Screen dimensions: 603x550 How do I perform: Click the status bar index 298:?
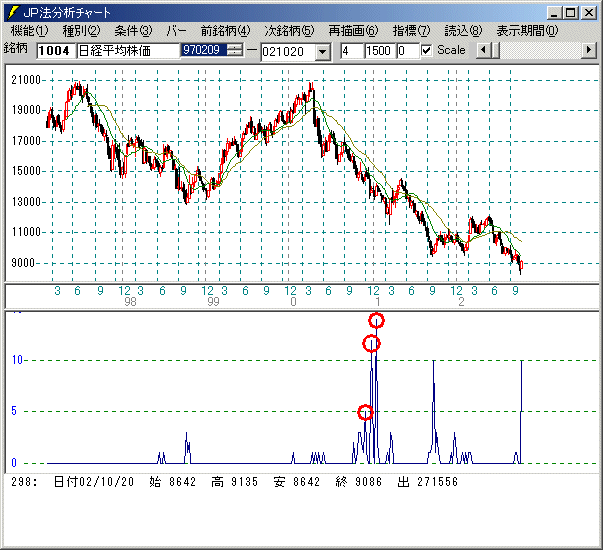click(x=24, y=482)
